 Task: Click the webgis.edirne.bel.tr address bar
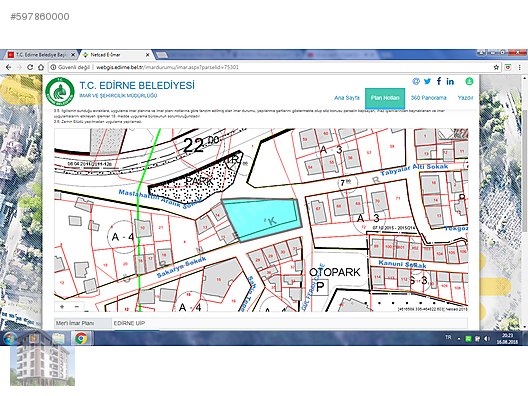click(x=269, y=67)
